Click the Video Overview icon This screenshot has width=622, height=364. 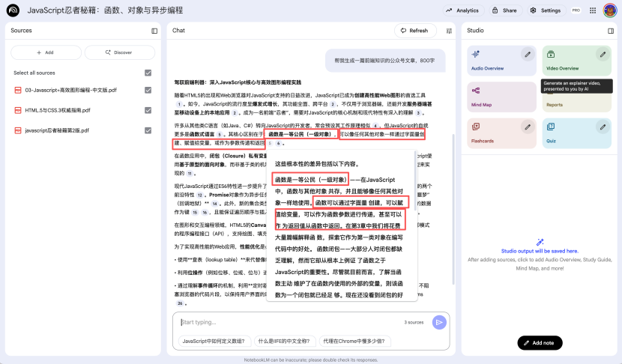point(551,54)
